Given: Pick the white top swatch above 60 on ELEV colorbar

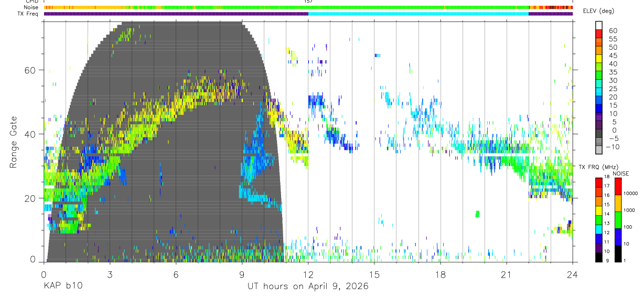Looking at the screenshot, I should click(599, 26).
